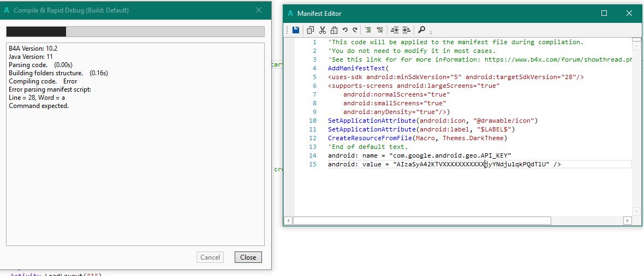Screen dimensions: 644x276
Task: Click the disabled Cancel button
Action: point(210,257)
